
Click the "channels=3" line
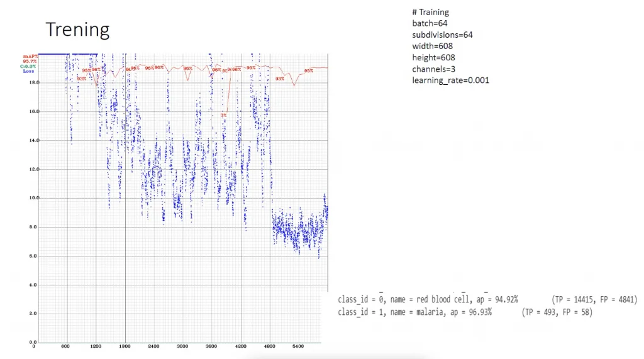point(434,69)
